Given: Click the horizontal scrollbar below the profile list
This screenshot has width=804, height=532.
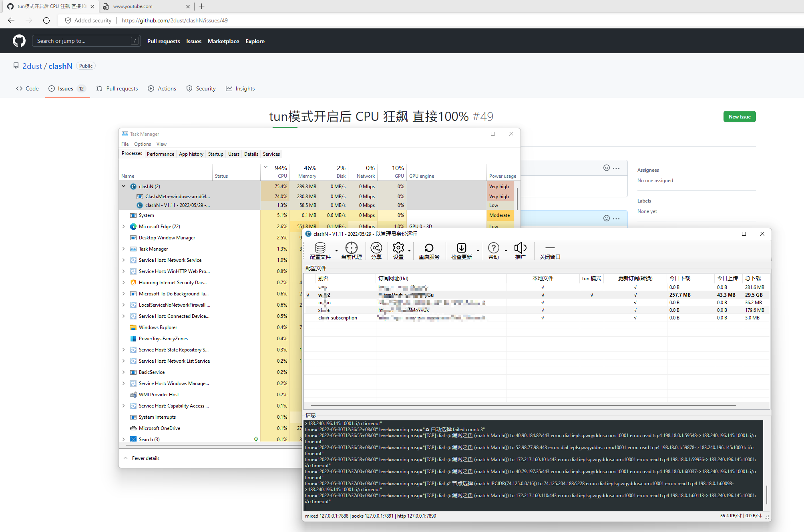Looking at the screenshot, I should click(x=537, y=406).
